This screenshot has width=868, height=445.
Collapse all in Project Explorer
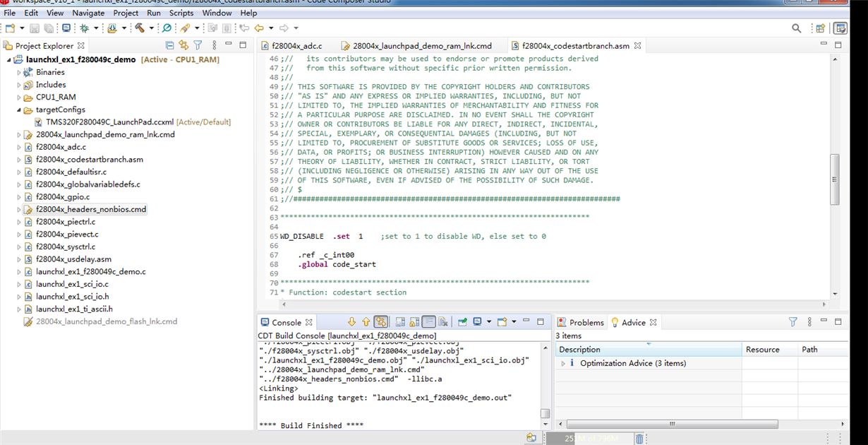pos(169,45)
